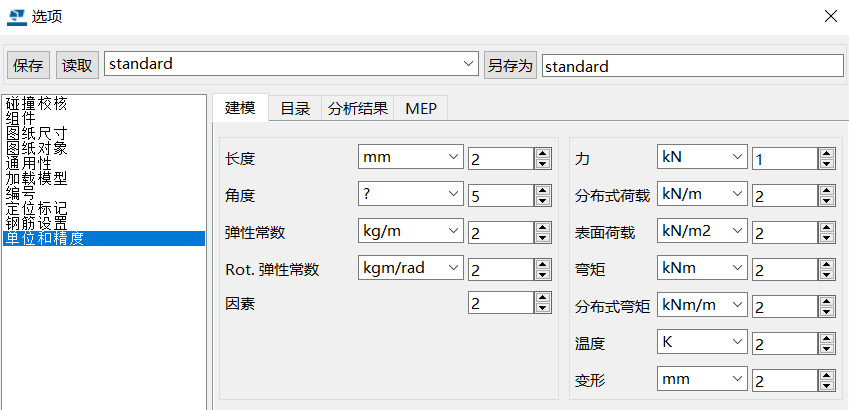Increase 分布式荷载 precision with up arrow
The height and width of the screenshot is (410, 849).
pos(826,190)
